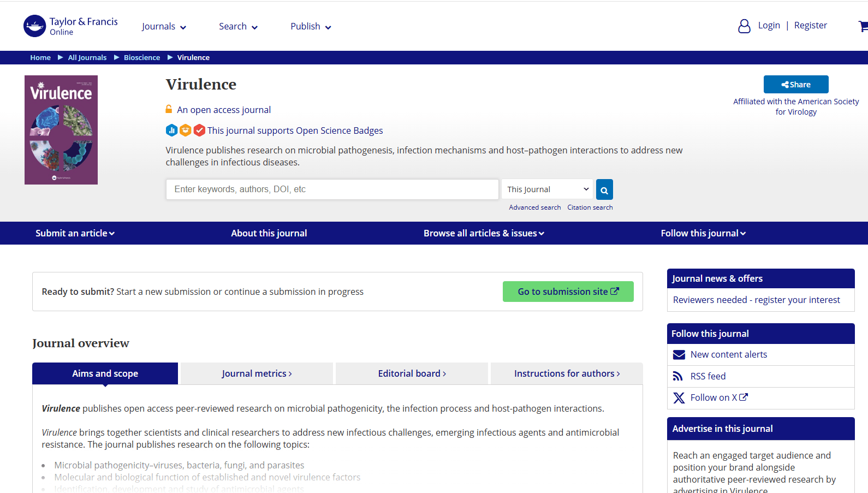This screenshot has width=868, height=493.
Task: Expand the Search dropdown menu
Action: (x=238, y=26)
